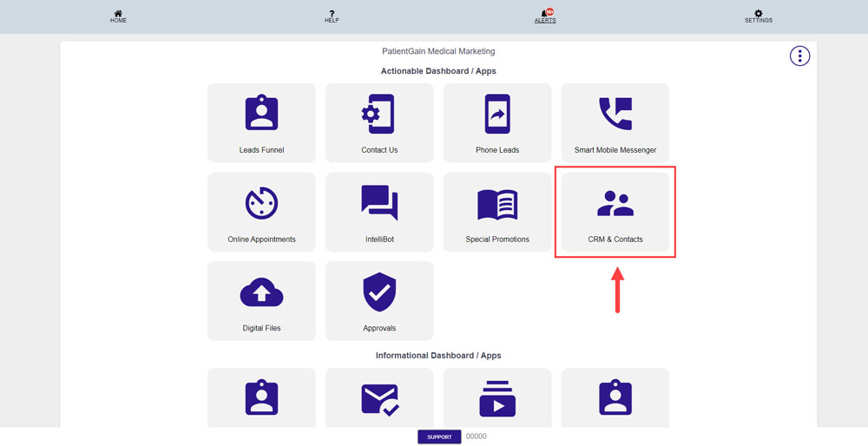Screen dimensions: 868x446
Task: Open the last ID badge informational app
Action: (x=615, y=397)
